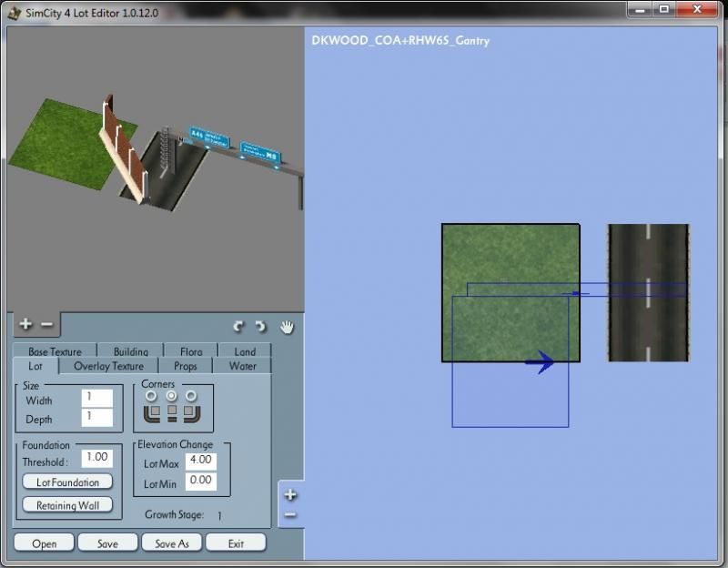Click the Save As button
Image resolution: width=728 pixels, height=568 pixels.
[172, 543]
